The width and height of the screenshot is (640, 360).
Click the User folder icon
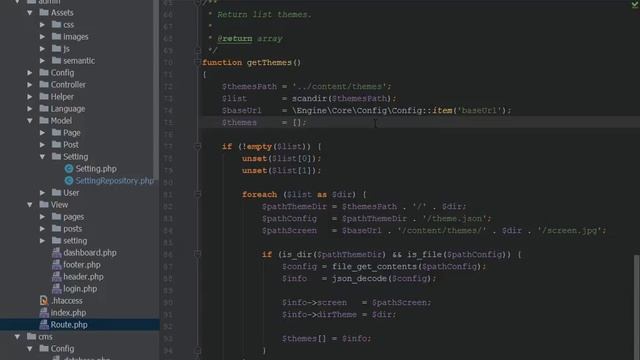click(57, 193)
